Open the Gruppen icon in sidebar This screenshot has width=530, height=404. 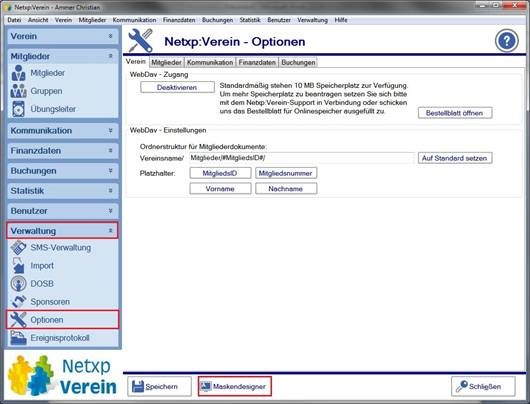19,91
